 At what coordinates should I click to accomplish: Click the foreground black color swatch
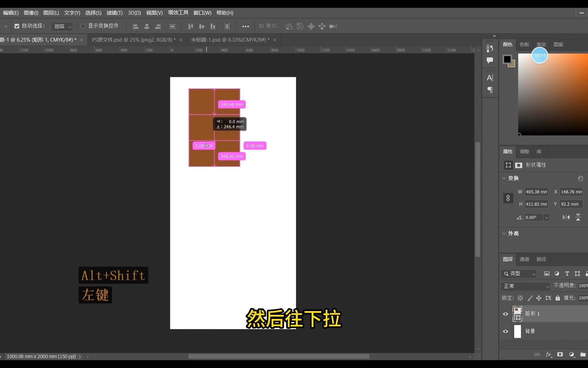coord(507,59)
